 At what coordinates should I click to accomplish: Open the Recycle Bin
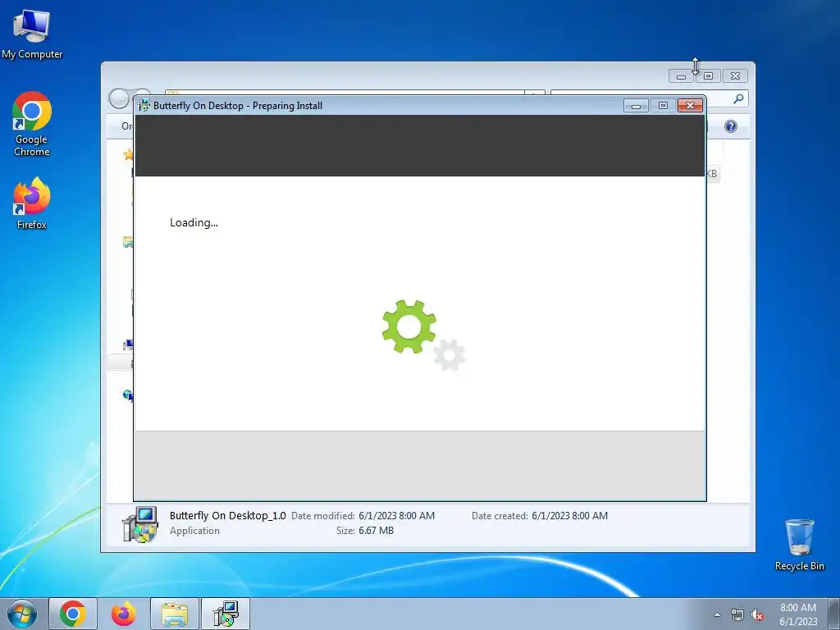click(799, 545)
